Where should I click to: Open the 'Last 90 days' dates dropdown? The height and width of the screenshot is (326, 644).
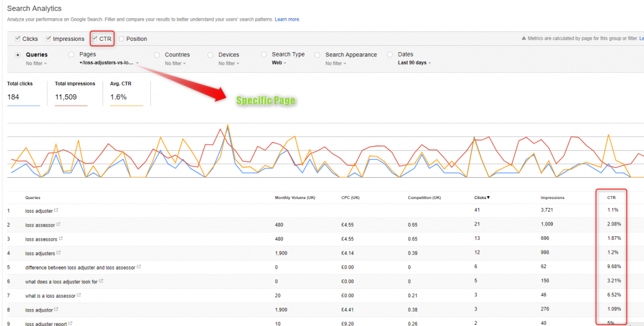coord(414,63)
